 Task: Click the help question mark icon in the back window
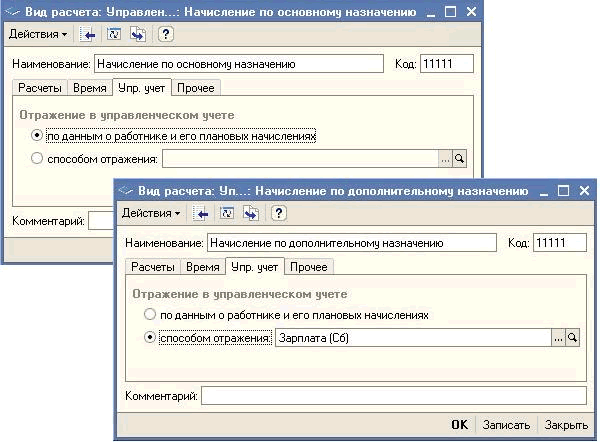pyautogui.click(x=166, y=34)
